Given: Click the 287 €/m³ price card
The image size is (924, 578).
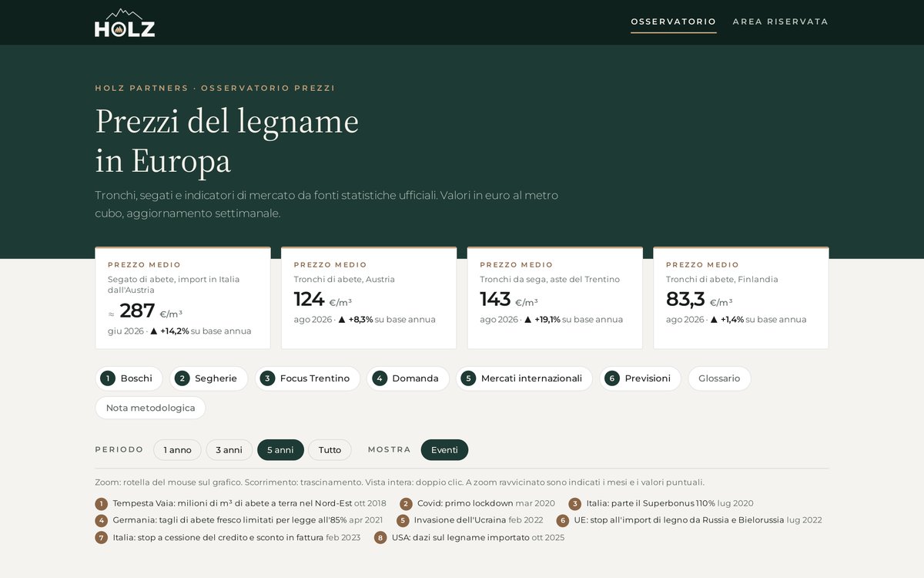Looking at the screenshot, I should point(182,298).
